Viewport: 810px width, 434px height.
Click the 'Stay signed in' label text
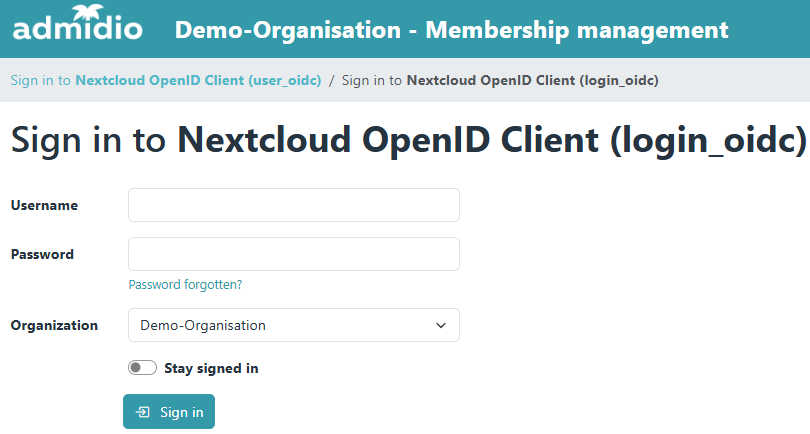211,368
